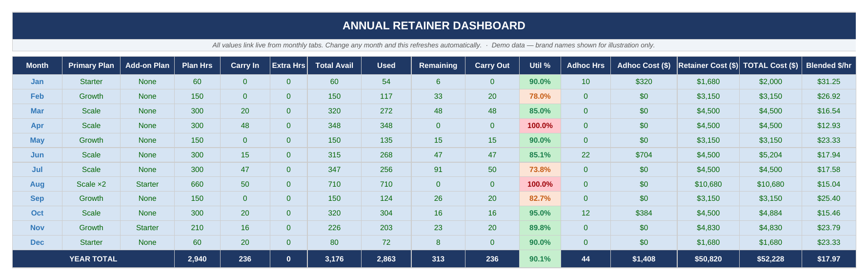Click the 82.7% utilization cell

point(540,198)
